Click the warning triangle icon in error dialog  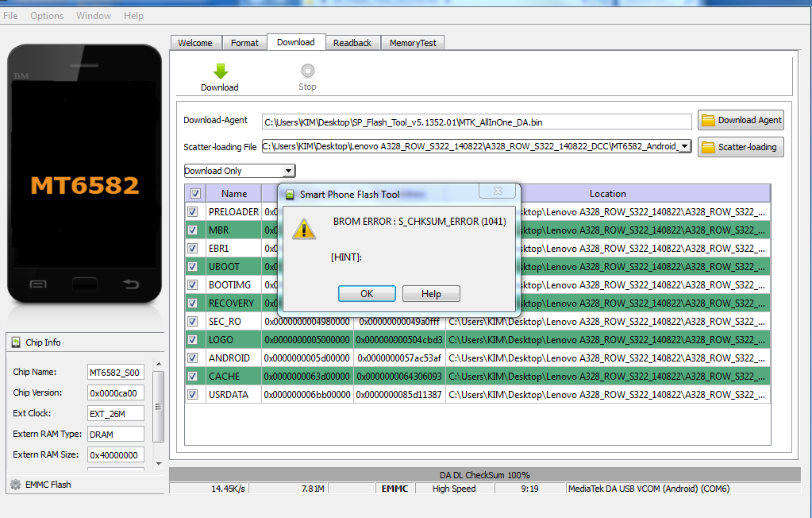point(304,228)
